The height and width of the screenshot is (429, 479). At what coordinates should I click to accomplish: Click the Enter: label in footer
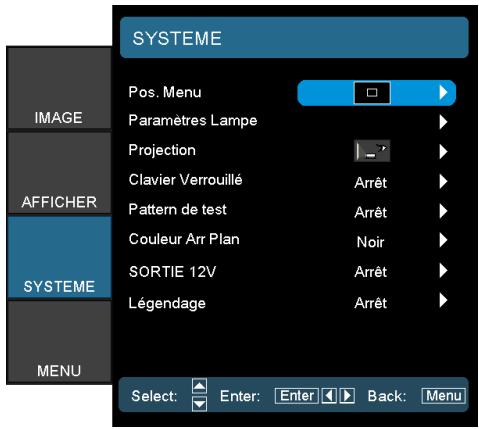pyautogui.click(x=240, y=396)
